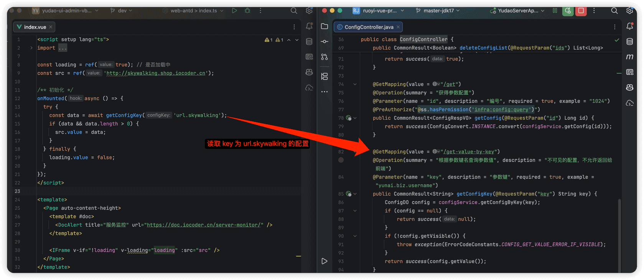Click the Java editor vertical scrollbar
Screen dimensions: 644x280
coord(619,235)
